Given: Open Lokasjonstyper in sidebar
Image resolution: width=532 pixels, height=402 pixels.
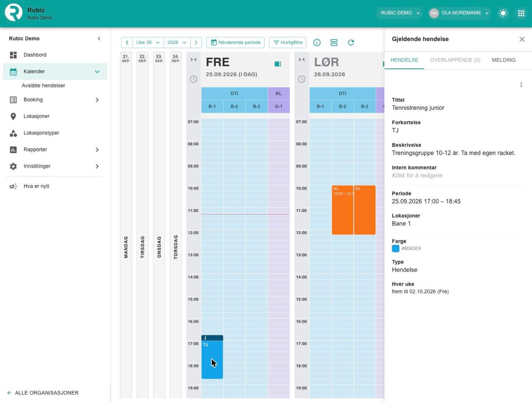Looking at the screenshot, I should click(x=55, y=133).
